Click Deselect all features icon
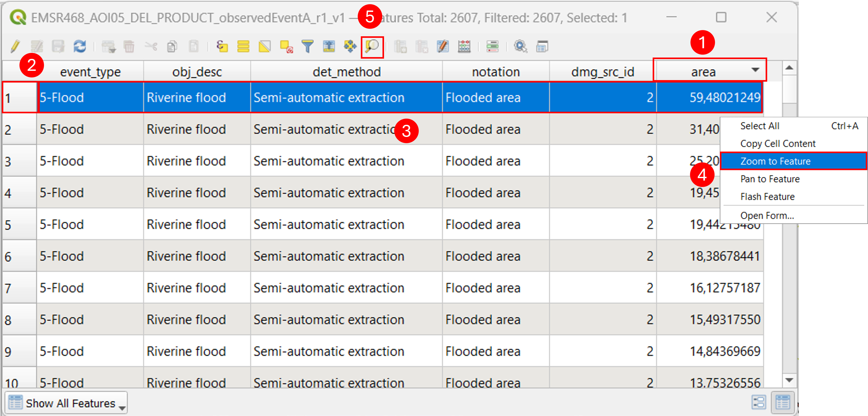 click(286, 46)
